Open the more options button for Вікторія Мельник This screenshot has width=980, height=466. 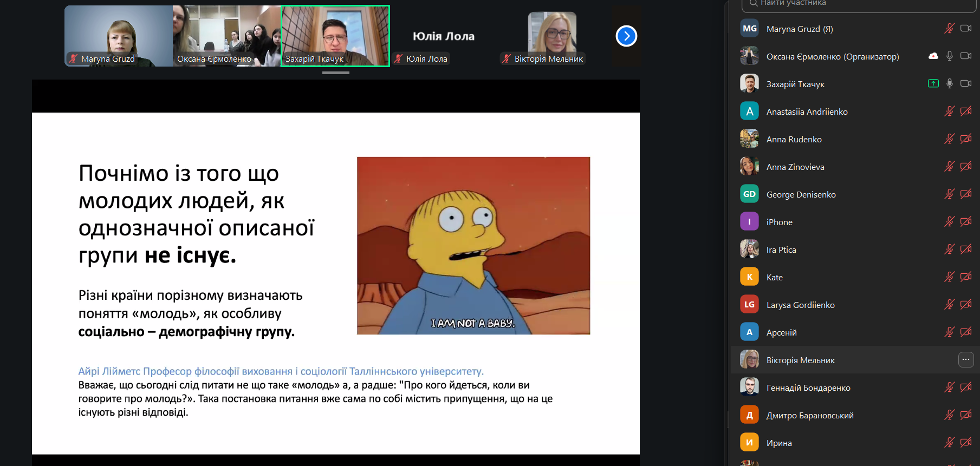point(965,360)
